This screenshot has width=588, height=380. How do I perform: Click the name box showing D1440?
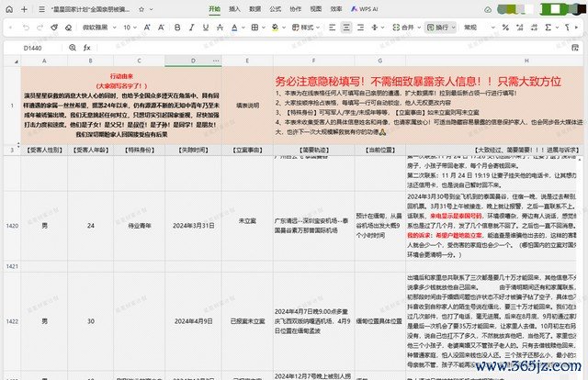(33, 48)
